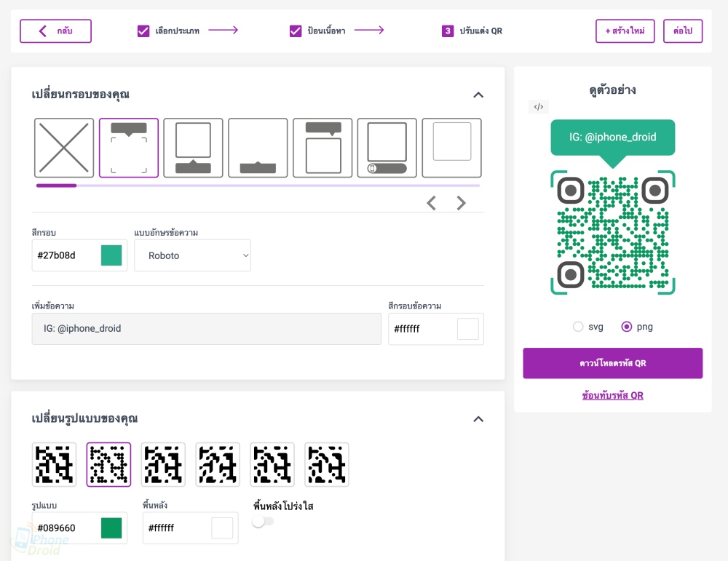The image size is (728, 561).
Task: Go to step ป้อนเนื้อหา enter content
Action: [x=317, y=31]
